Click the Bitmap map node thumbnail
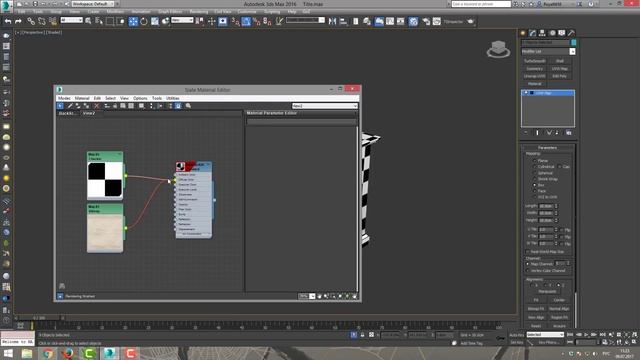 105,233
